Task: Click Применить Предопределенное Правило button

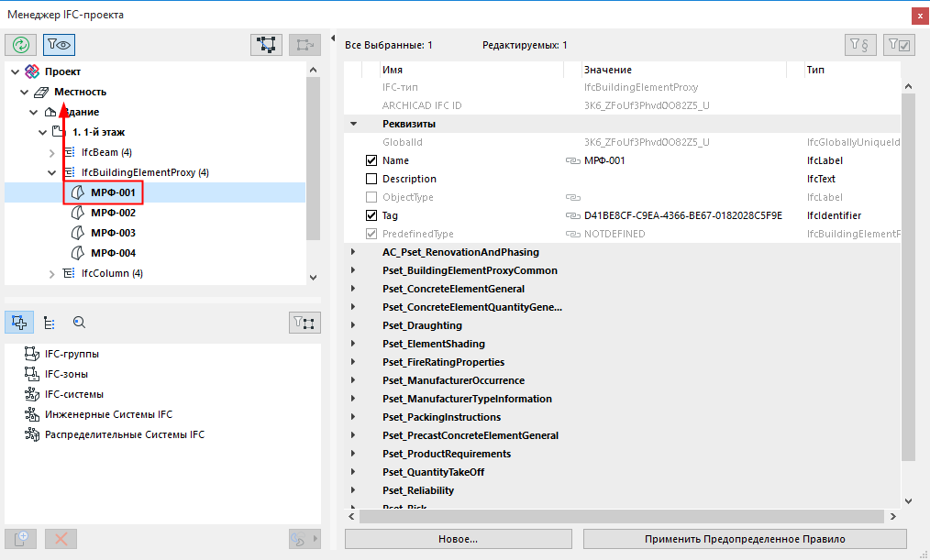Action: (744, 539)
